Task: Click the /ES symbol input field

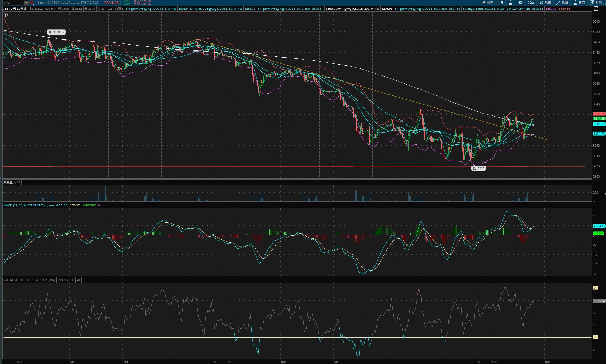Action: tap(13, 3)
